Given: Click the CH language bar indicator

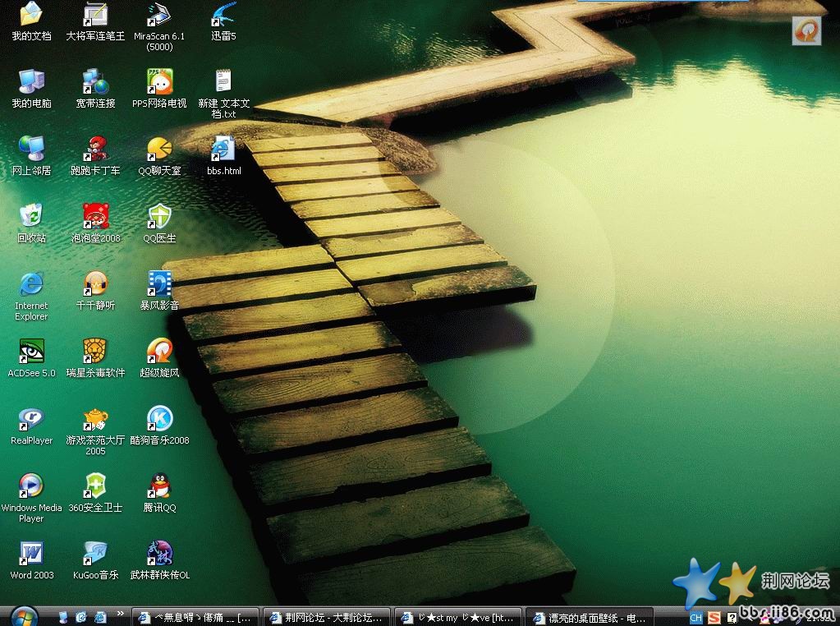Looking at the screenshot, I should [695, 617].
